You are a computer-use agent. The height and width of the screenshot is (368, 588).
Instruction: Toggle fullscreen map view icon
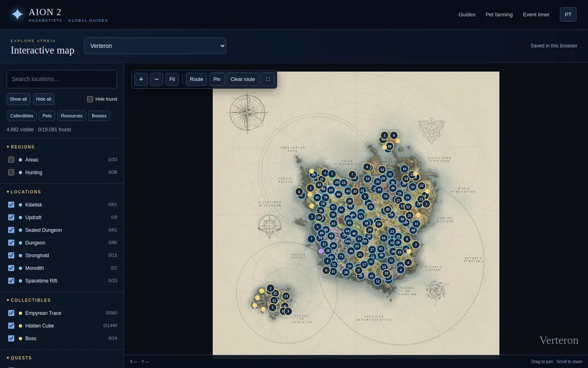(x=268, y=79)
